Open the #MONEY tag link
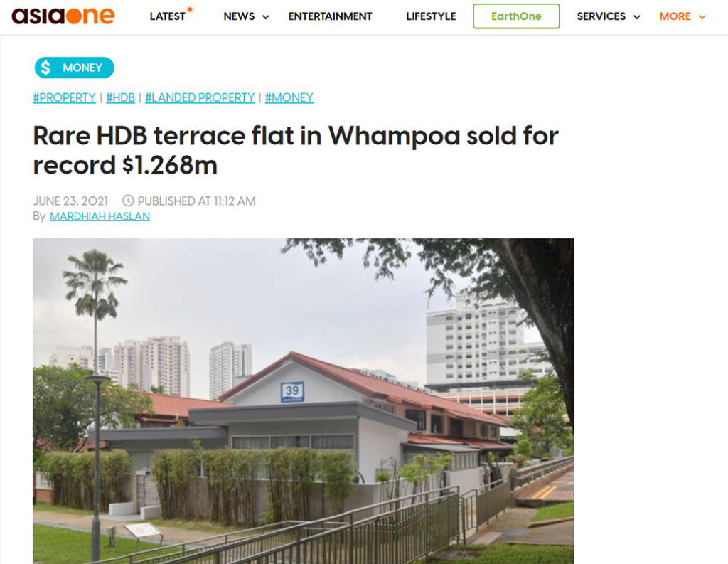This screenshot has height=564, width=728. [289, 97]
